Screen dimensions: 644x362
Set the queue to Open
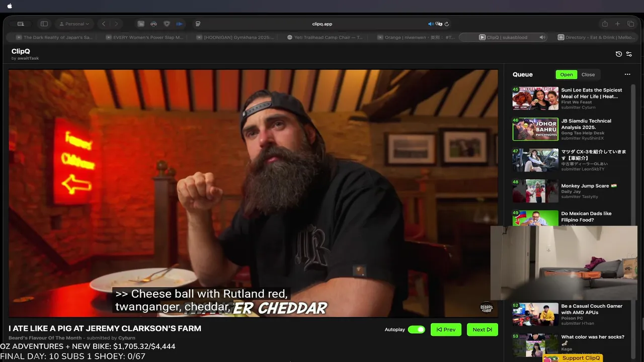567,74
